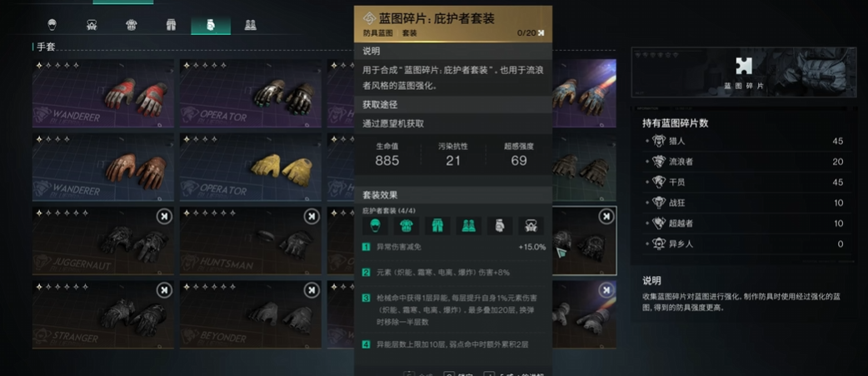Click the helmet set piece icon
Screen dimensions: 868x376
376,226
